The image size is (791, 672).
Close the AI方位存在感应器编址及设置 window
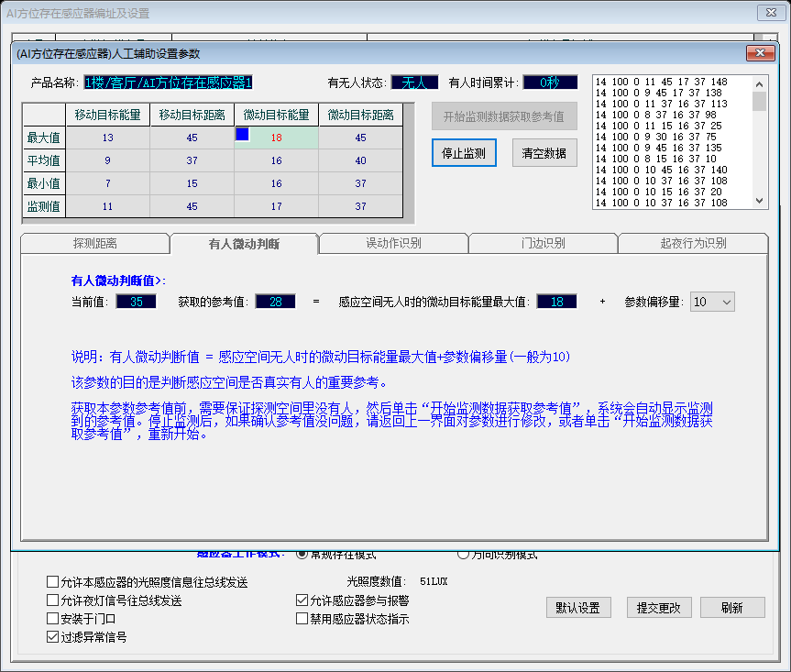[772, 13]
